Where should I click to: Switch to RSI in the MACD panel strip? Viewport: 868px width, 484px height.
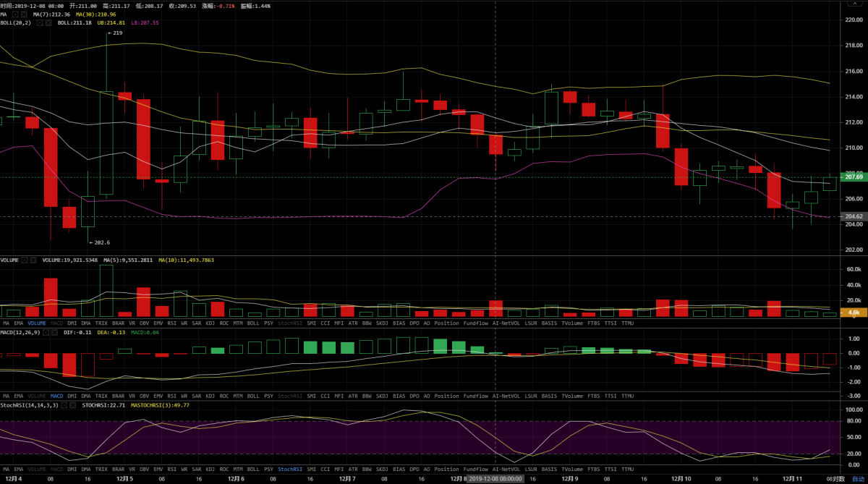[x=171, y=396]
